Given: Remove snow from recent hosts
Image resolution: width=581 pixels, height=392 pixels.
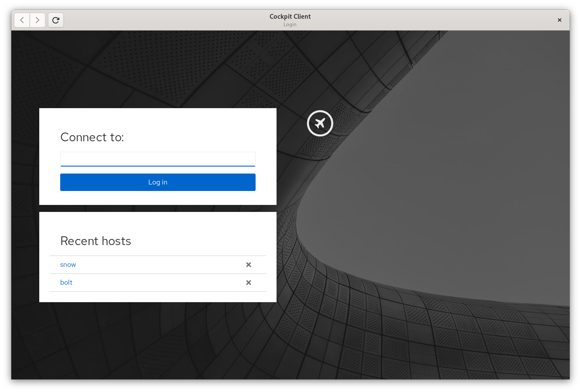Looking at the screenshot, I should tap(249, 265).
